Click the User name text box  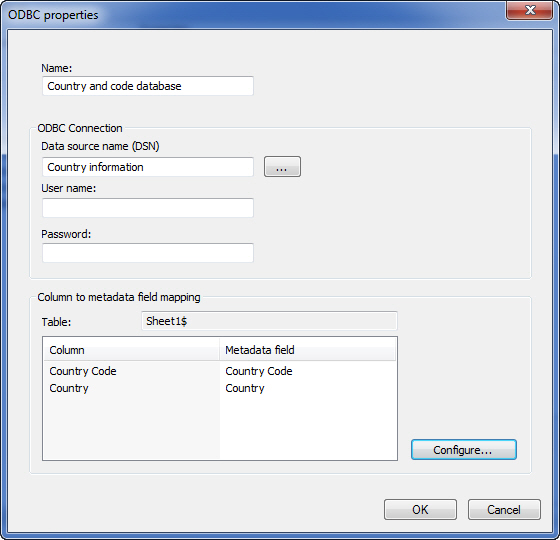coord(148,208)
